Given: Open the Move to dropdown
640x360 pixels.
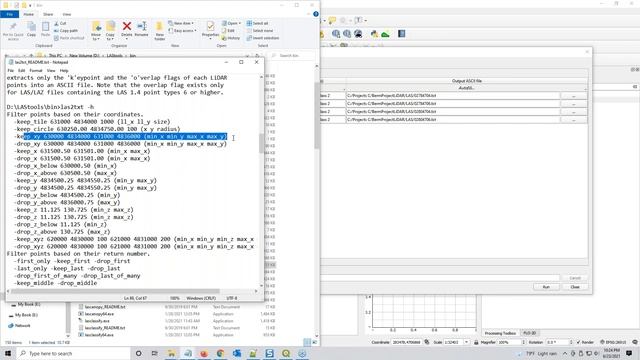Looking at the screenshot, I should click(x=96, y=31).
